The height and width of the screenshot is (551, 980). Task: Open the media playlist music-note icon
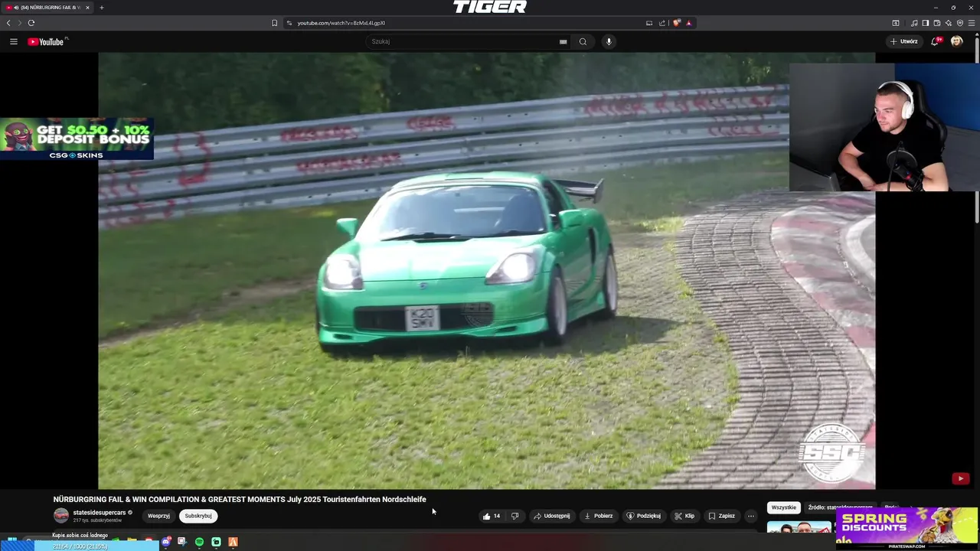click(914, 23)
